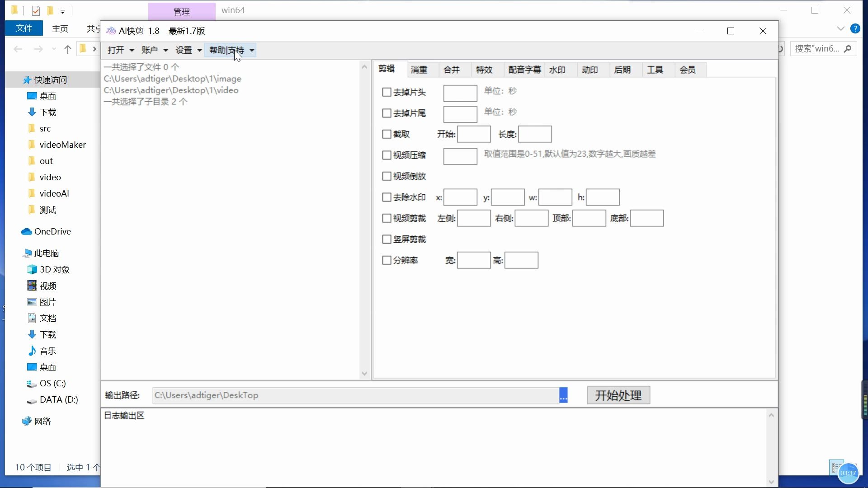
Task: Check the 分辨率 option
Action: coord(387,260)
